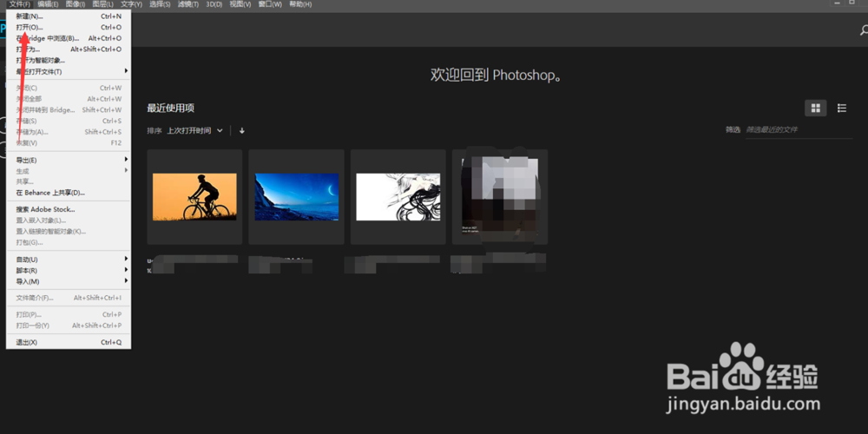Choose 搜索 Adobe Stock... entry
Viewport: 868px width, 434px height.
point(69,209)
